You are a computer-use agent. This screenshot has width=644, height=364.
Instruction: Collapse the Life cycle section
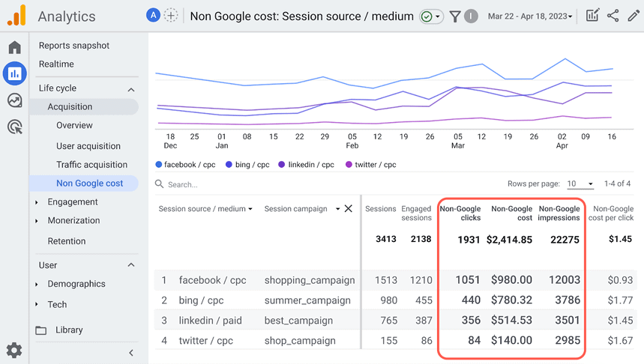coord(131,89)
